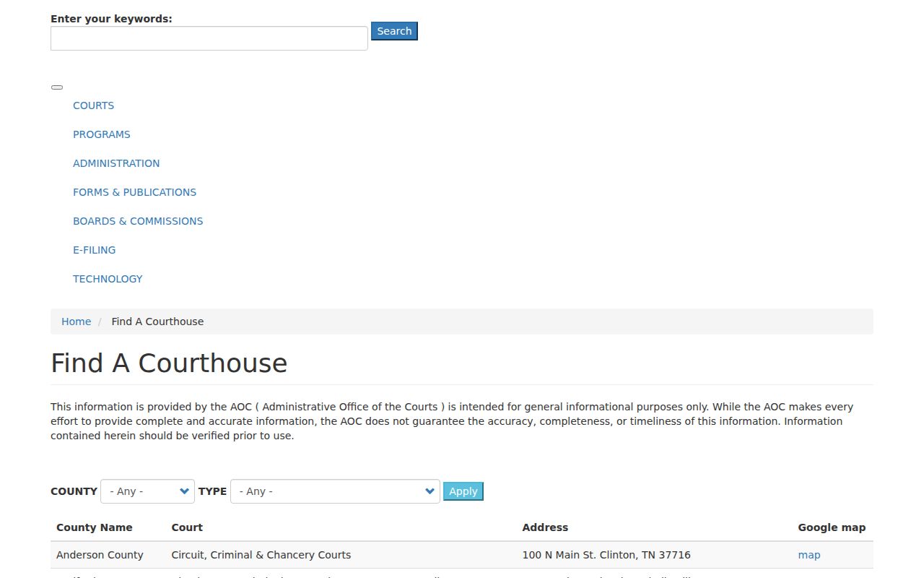Screen dimensions: 924x578
Task: Select the 100 N Main St. address
Action: 606,555
